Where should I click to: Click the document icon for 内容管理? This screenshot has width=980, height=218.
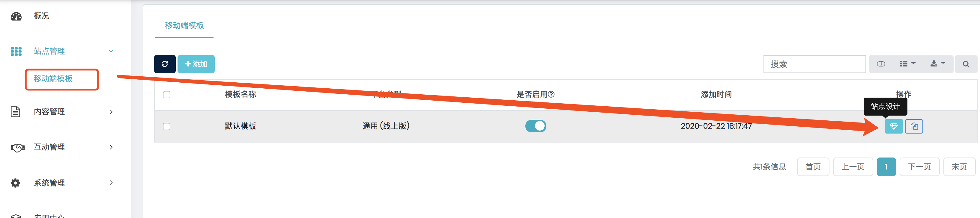tap(15, 112)
